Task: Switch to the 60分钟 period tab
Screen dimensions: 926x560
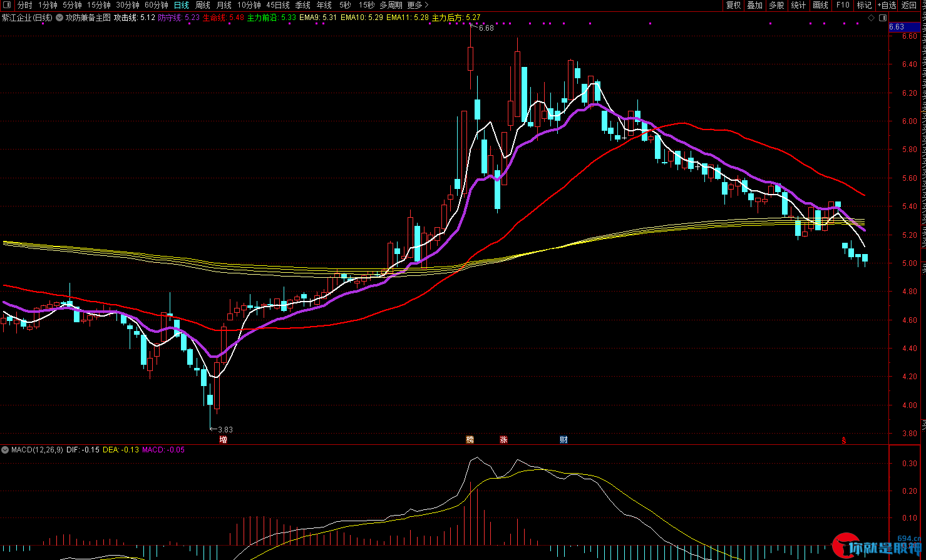Action: 156,5
